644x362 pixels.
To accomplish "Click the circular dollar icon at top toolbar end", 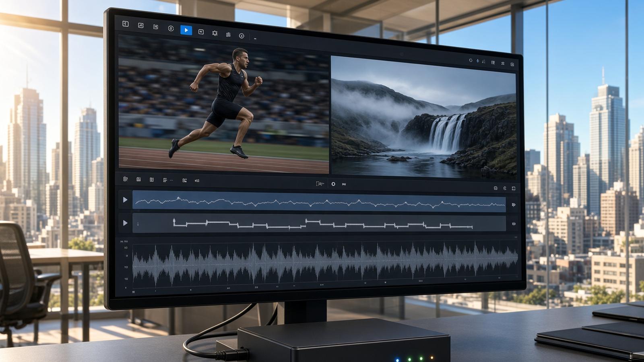I will (242, 36).
